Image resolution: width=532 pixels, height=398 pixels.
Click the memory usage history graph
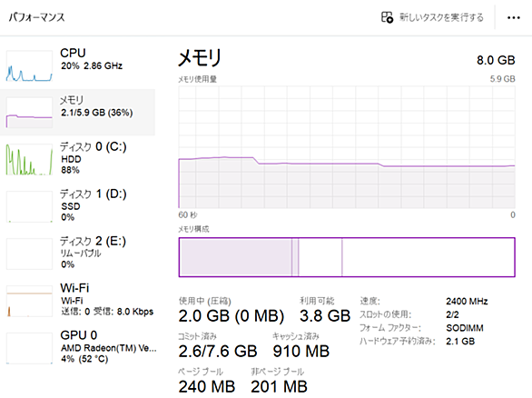point(347,147)
